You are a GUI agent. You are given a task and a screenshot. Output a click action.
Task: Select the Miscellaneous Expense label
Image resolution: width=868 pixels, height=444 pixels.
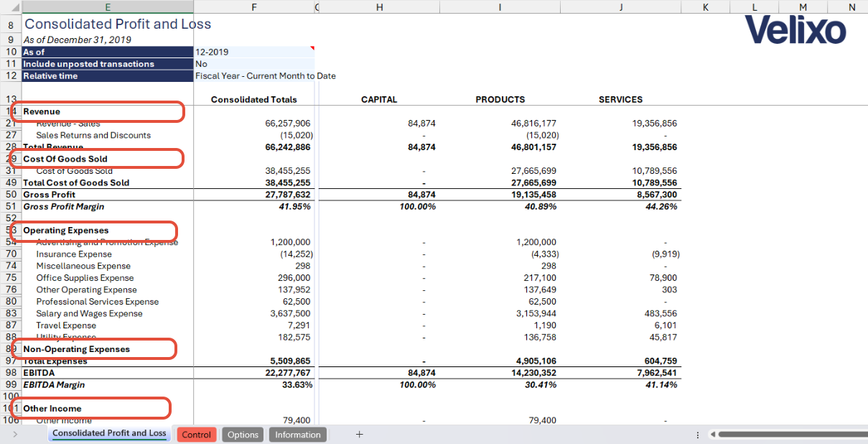pos(83,266)
